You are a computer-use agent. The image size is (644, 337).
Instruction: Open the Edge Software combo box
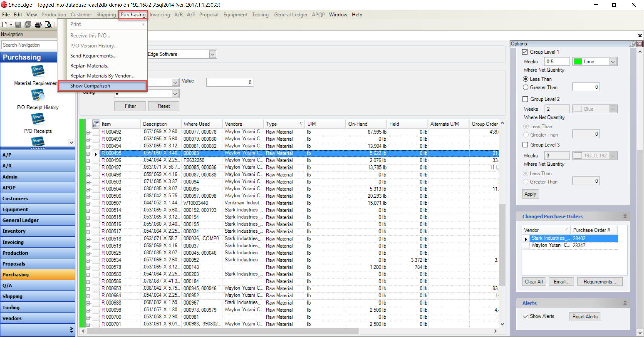click(x=213, y=54)
